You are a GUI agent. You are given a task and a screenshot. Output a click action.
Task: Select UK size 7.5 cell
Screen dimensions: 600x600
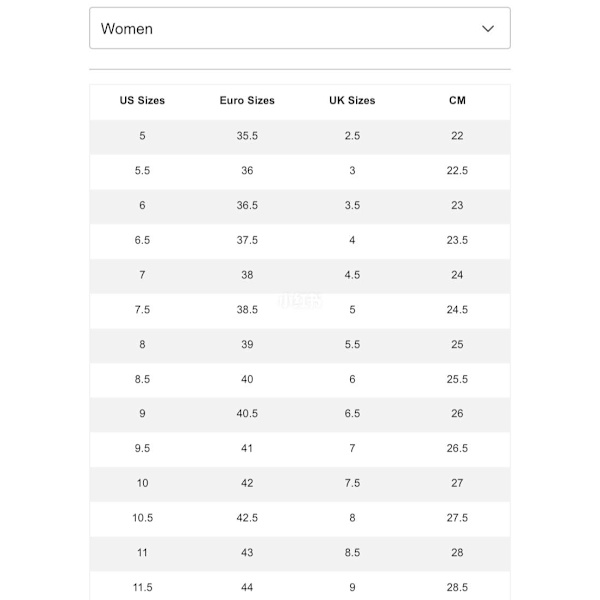point(352,484)
